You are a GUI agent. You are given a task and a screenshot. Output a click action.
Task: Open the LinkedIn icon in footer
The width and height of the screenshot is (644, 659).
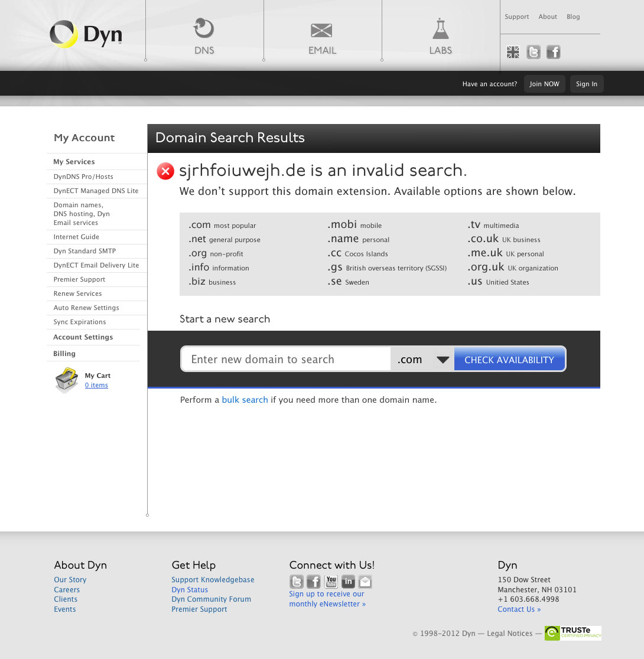pyautogui.click(x=348, y=582)
